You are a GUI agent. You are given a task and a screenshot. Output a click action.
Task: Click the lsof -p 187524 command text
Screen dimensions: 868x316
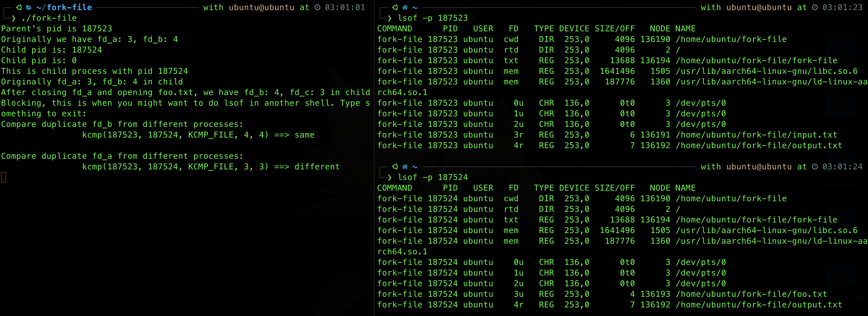(433, 177)
